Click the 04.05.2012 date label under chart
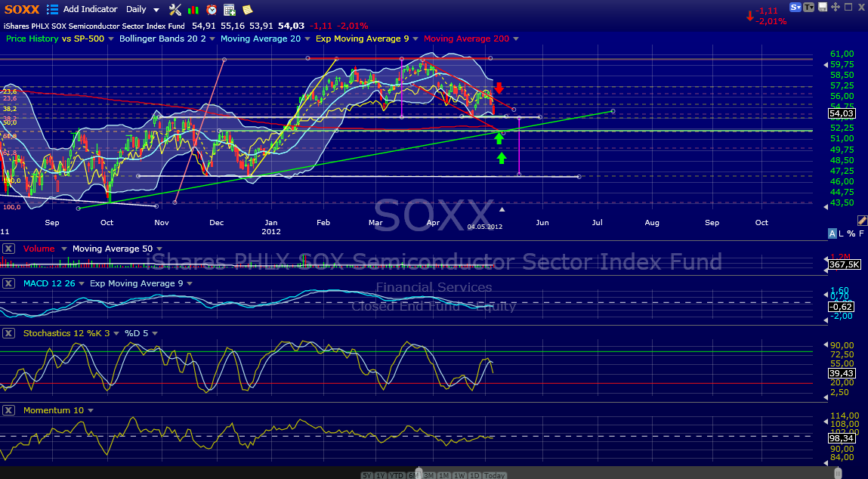 484,227
